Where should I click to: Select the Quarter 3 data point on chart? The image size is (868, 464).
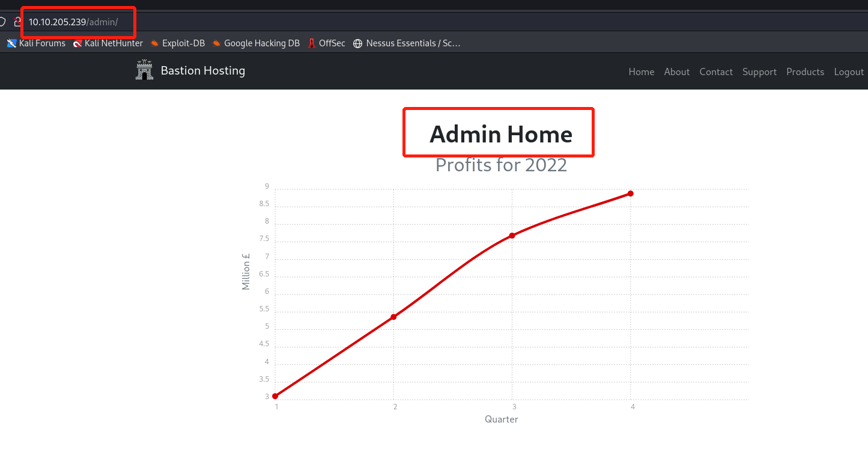tap(512, 236)
